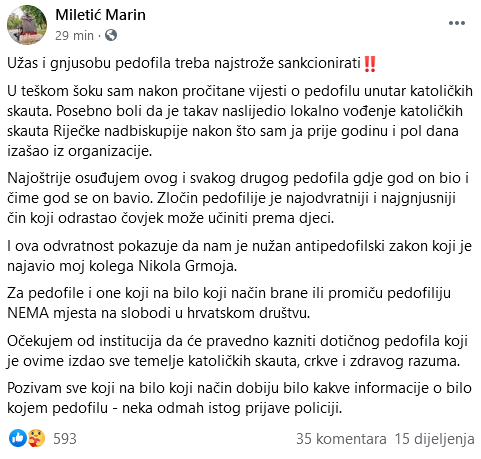Click the headline "Užas i gnjusobu pedofila" line

pos(192,63)
